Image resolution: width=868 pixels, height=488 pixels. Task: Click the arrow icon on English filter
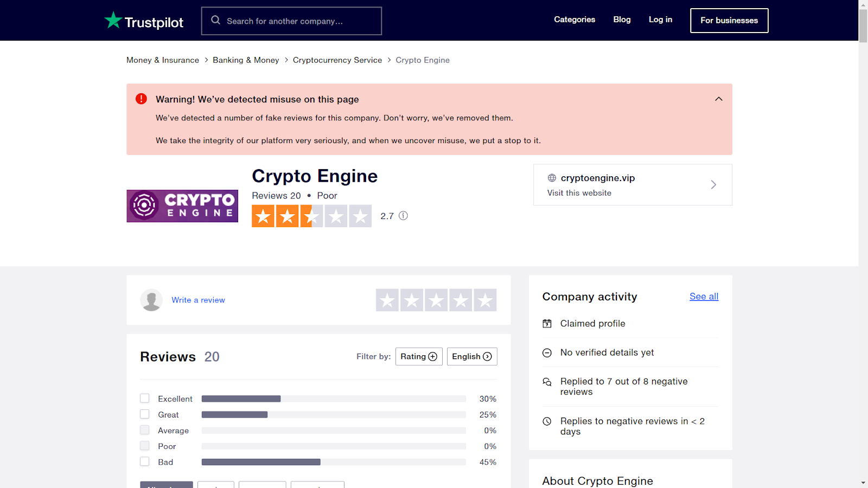click(x=487, y=356)
